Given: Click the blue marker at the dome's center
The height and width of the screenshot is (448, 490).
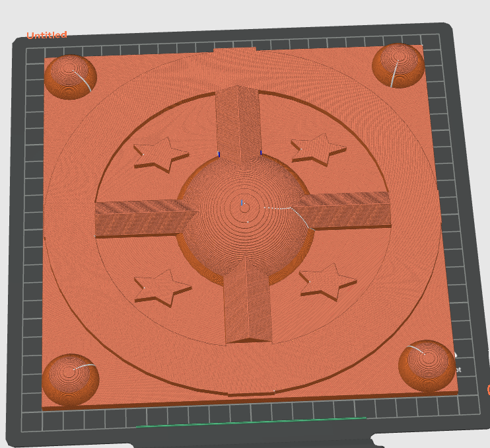Looking at the screenshot, I should pos(242,203).
